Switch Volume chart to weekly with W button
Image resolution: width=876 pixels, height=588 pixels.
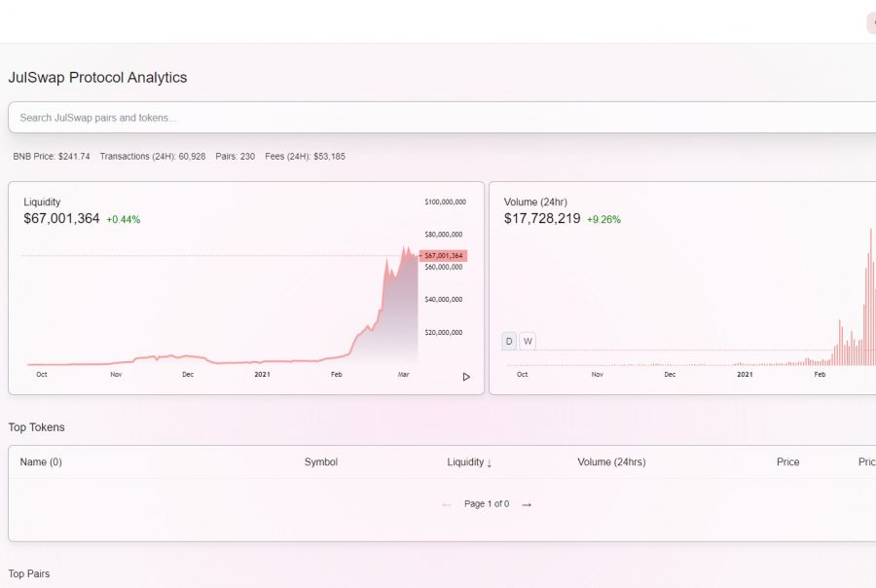click(528, 341)
